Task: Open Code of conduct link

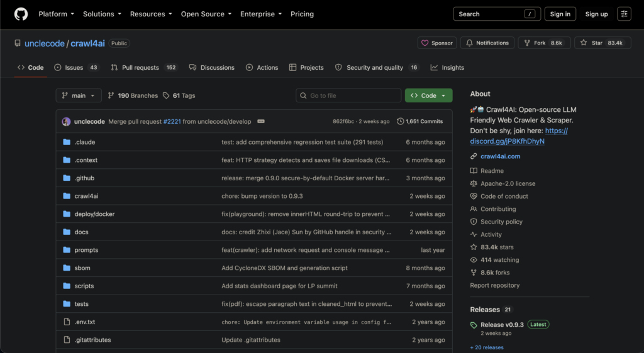Action: click(499, 196)
